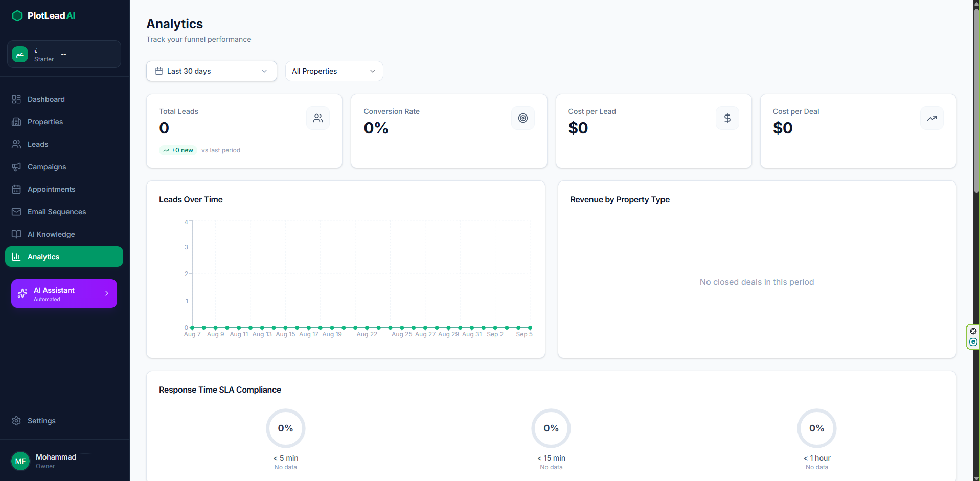Click the under 1 hour SLA progress ring

tap(817, 428)
